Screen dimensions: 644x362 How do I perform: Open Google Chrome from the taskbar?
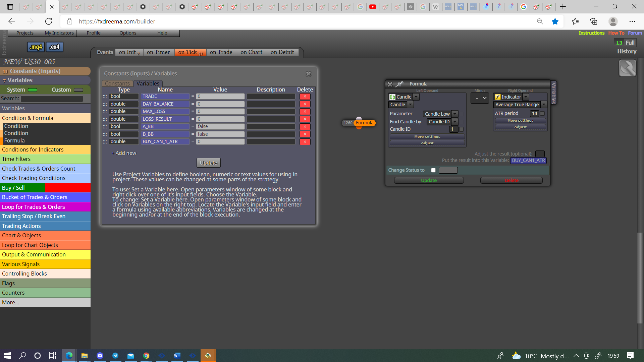(146, 356)
